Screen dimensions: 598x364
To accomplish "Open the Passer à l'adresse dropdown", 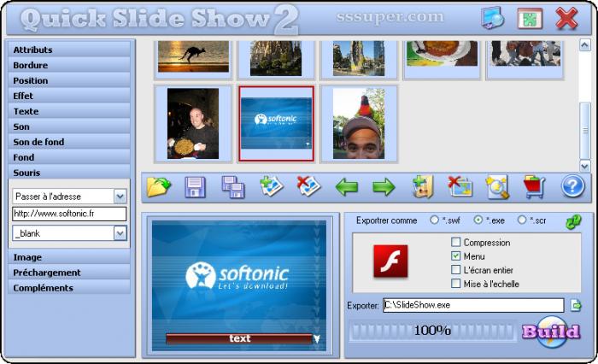I will click(x=120, y=197).
